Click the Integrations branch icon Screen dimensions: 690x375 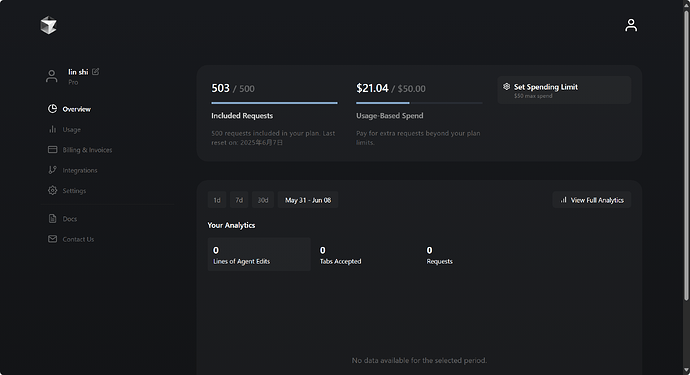[x=52, y=170]
